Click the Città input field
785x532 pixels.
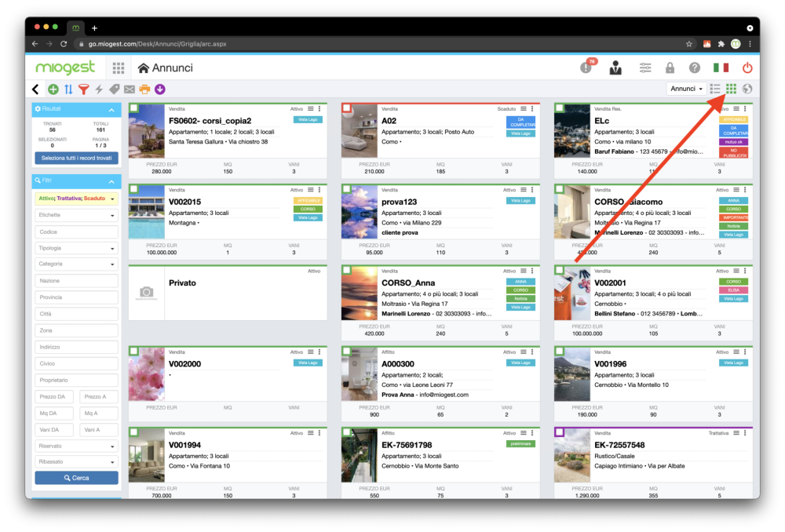pos(77,314)
